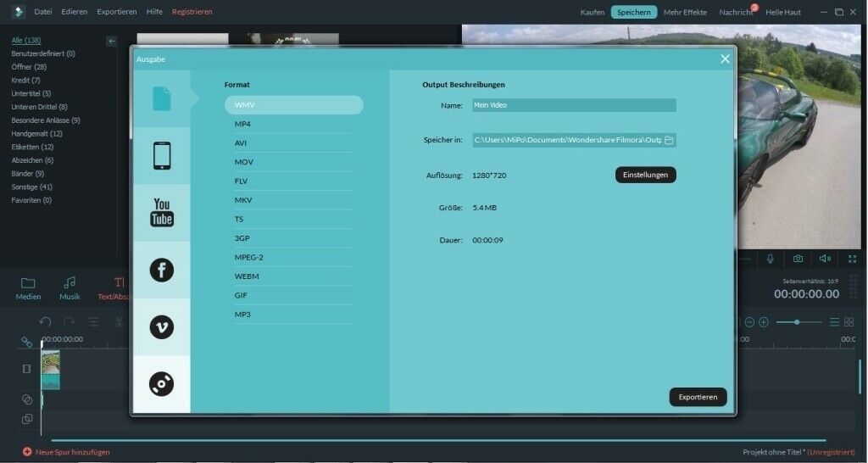Close the Ausgabe dialog

pos(725,59)
